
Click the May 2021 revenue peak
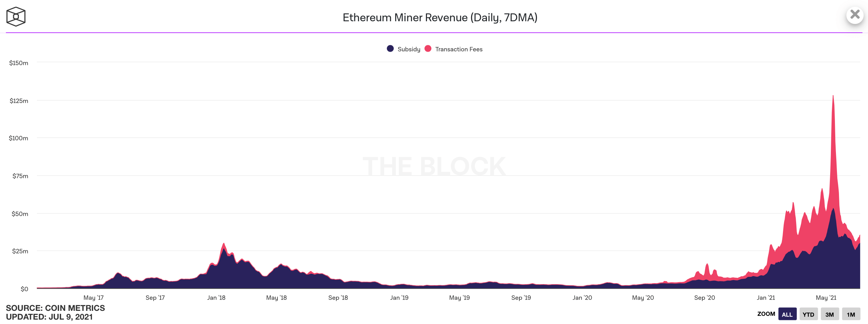click(x=833, y=96)
